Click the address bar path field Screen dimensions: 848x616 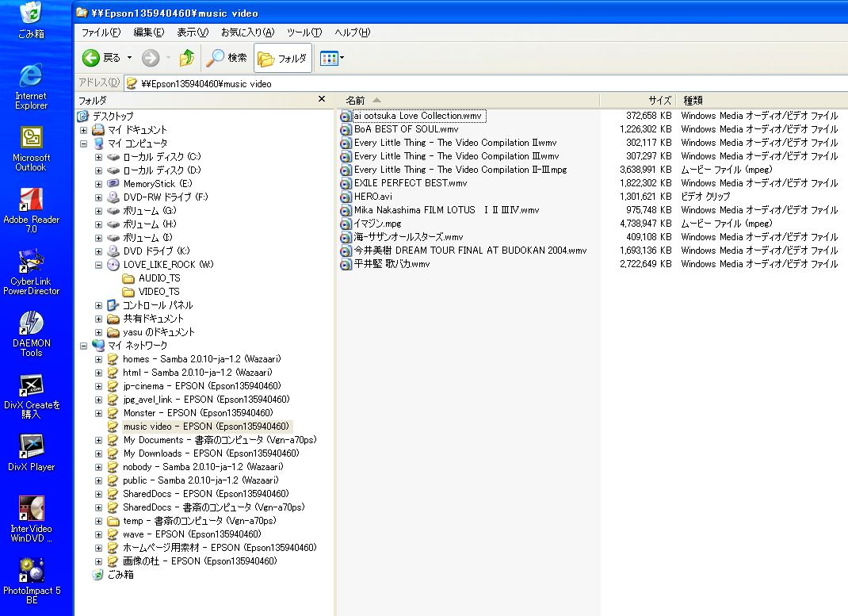tap(486, 84)
